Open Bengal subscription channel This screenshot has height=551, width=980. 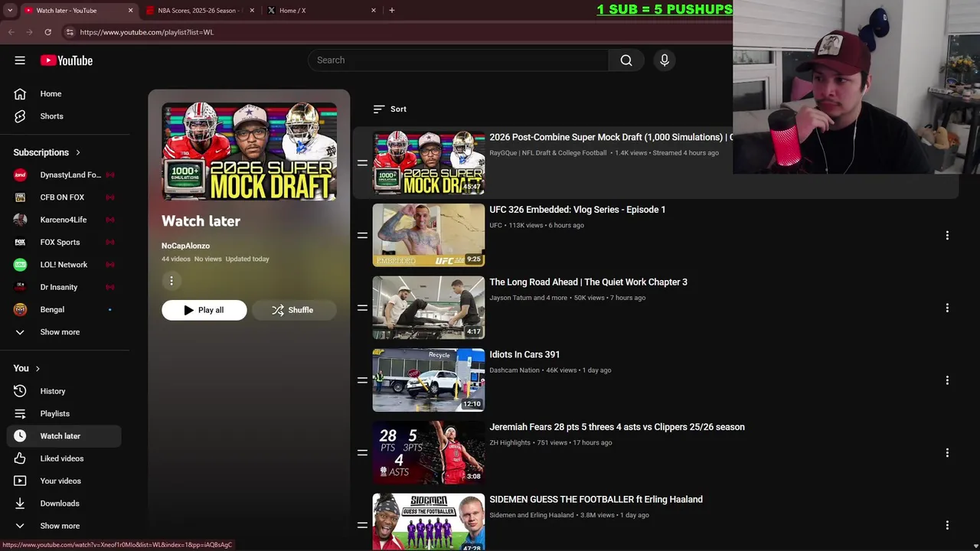pos(64,309)
